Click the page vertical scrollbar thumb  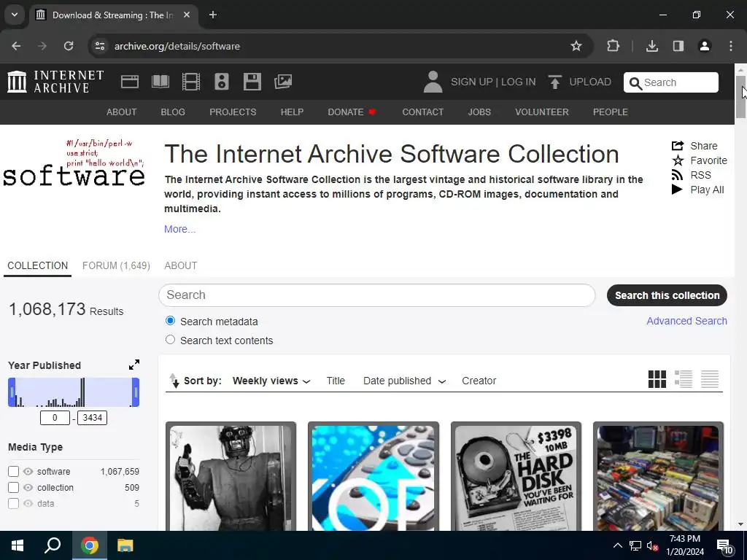(741, 96)
